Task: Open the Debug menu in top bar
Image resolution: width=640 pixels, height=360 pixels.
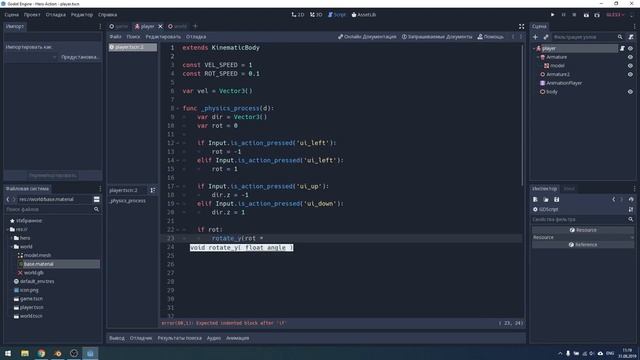Action: [x=56, y=15]
